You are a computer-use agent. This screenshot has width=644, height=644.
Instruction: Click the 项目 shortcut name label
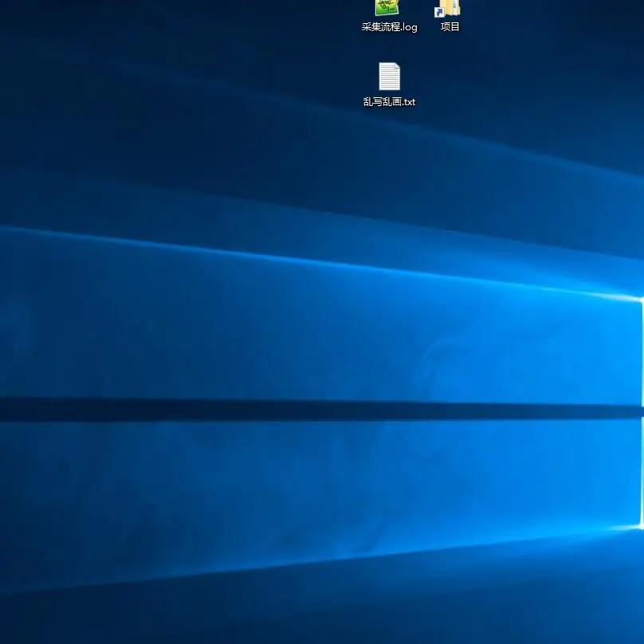tap(450, 26)
